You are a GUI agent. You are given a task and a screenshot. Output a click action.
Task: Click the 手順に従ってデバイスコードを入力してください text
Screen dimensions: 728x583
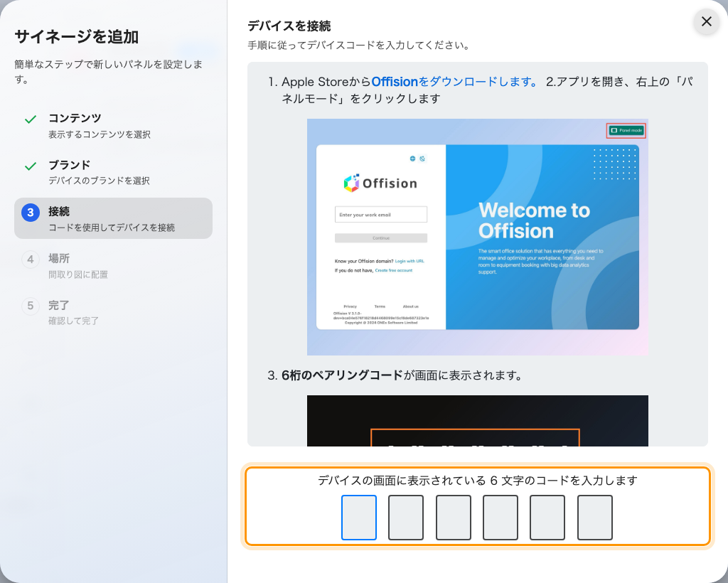tap(359, 46)
